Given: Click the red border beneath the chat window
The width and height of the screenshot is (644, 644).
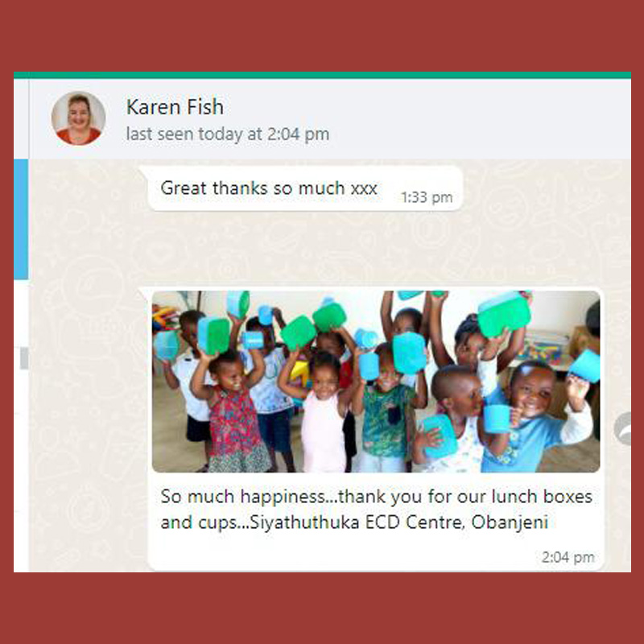Looking at the screenshot, I should coord(322,608).
